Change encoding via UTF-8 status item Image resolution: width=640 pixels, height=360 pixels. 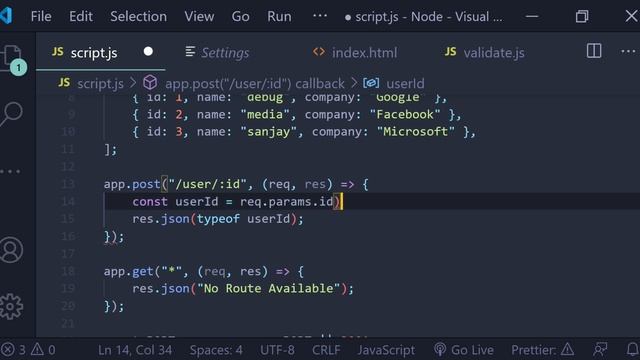(x=277, y=350)
